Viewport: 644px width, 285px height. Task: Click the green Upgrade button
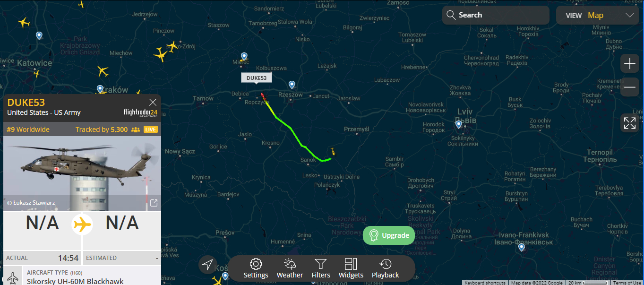coord(388,235)
